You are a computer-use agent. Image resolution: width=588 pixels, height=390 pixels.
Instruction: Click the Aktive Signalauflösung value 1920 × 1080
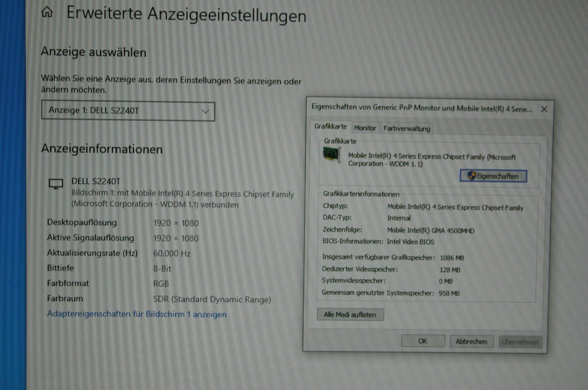pos(176,238)
